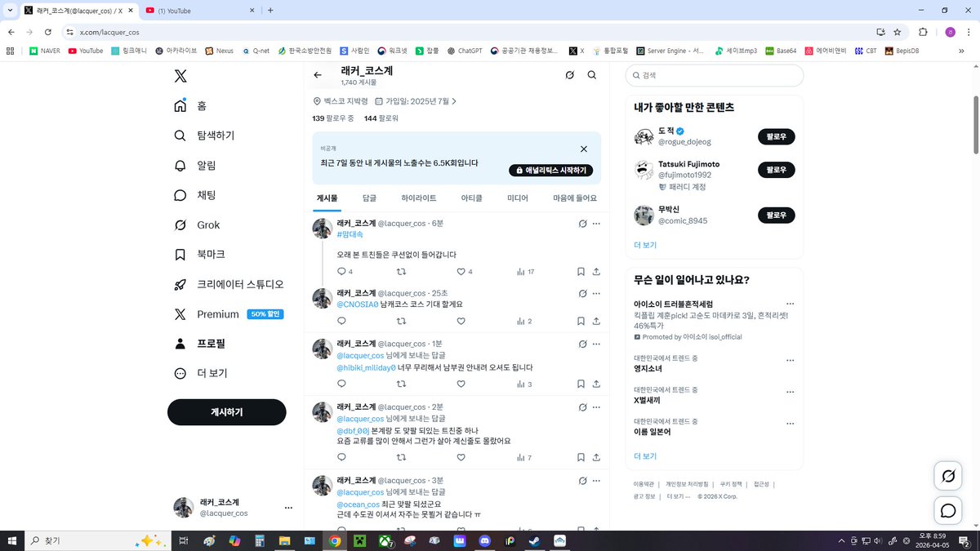This screenshot has width=980, height=551.
Task: Open the more options menu on the first tweet
Action: point(596,224)
